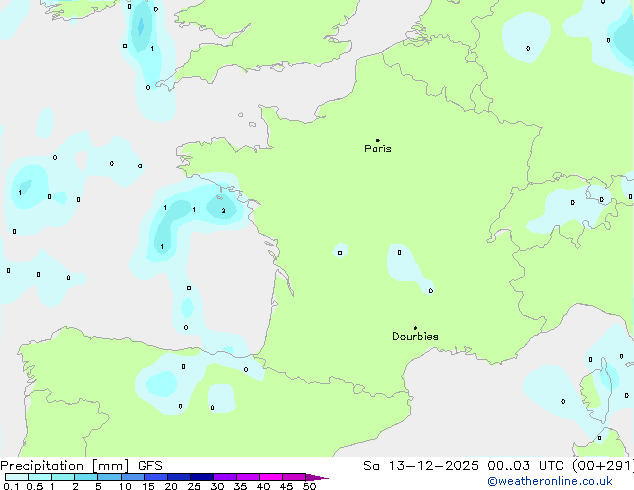This screenshot has height=490, width=634.
Task: Click the '00..03 UTC' time text
Action: point(524,466)
